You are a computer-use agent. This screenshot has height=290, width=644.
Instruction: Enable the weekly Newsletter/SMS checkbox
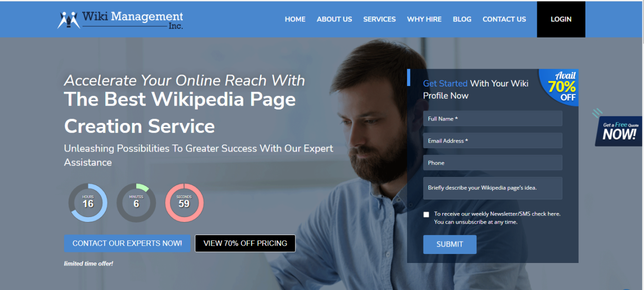tap(426, 214)
